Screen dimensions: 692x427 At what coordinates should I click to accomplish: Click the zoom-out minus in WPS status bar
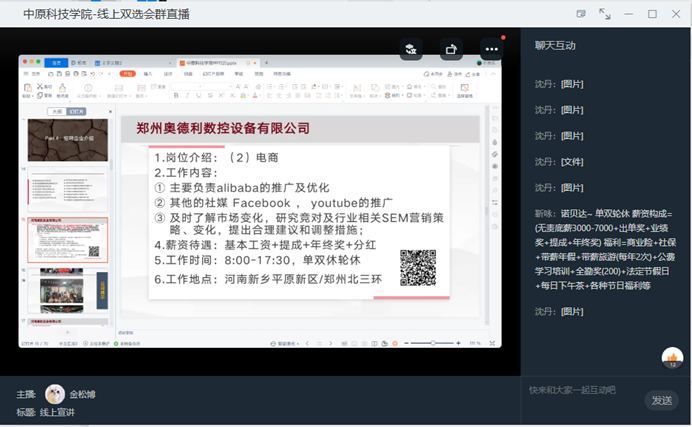tap(406, 343)
